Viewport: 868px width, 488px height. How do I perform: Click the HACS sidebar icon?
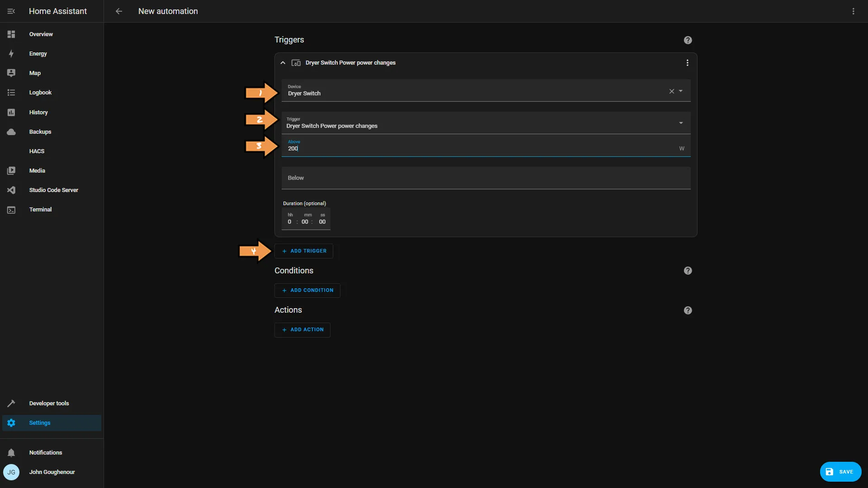11,151
